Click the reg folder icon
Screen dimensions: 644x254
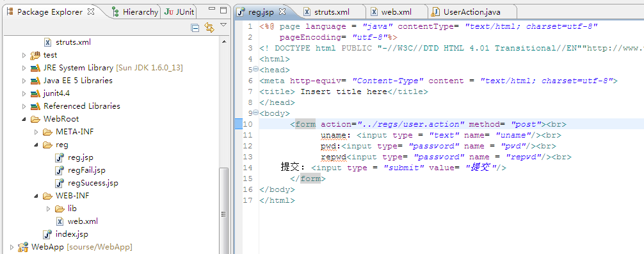[48, 145]
